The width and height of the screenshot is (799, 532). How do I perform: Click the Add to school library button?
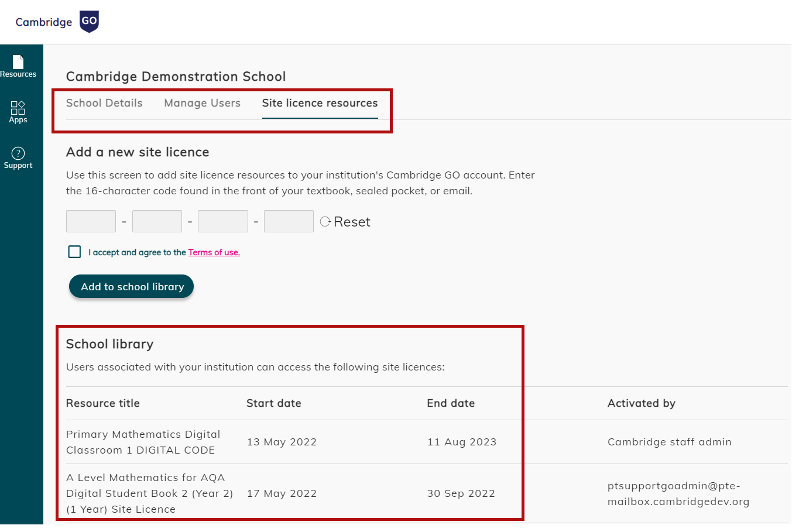(131, 286)
